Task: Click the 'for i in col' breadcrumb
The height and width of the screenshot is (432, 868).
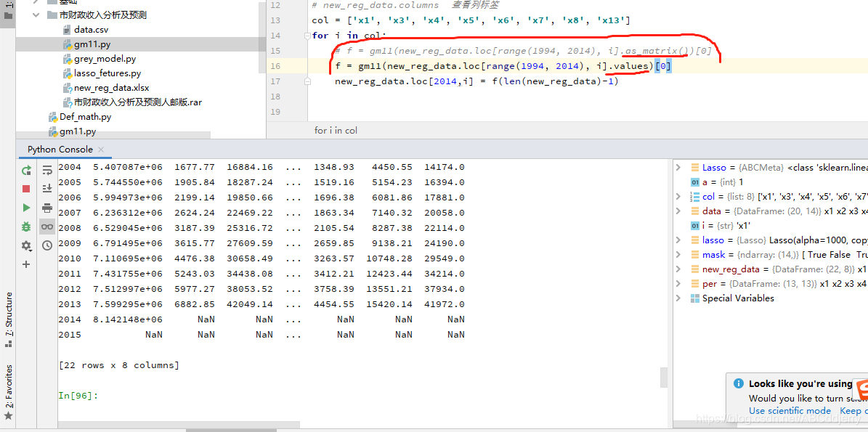Action: pos(336,131)
